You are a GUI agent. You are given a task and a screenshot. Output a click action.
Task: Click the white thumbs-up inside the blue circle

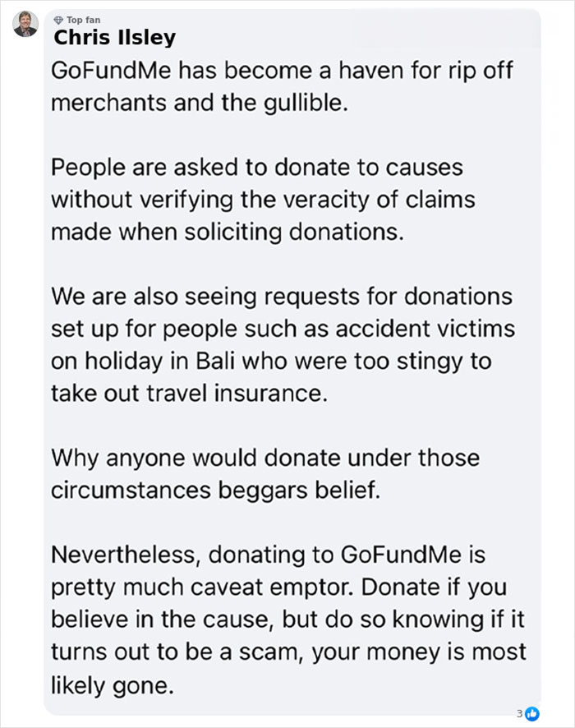pyautogui.click(x=534, y=714)
